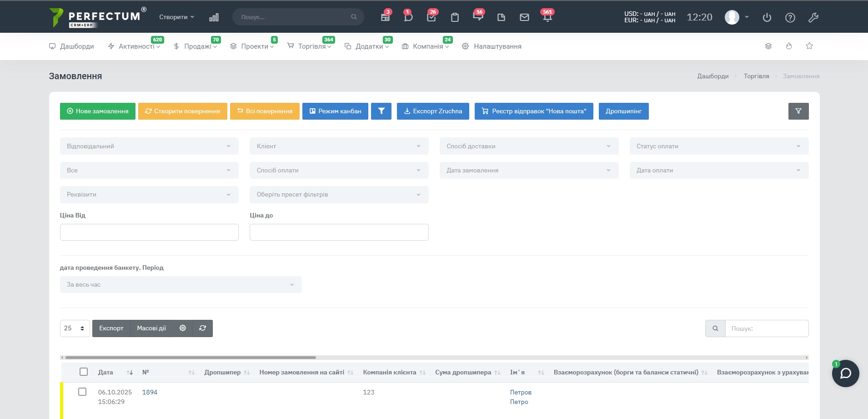
Task: Open the Продажі menu
Action: (x=197, y=46)
